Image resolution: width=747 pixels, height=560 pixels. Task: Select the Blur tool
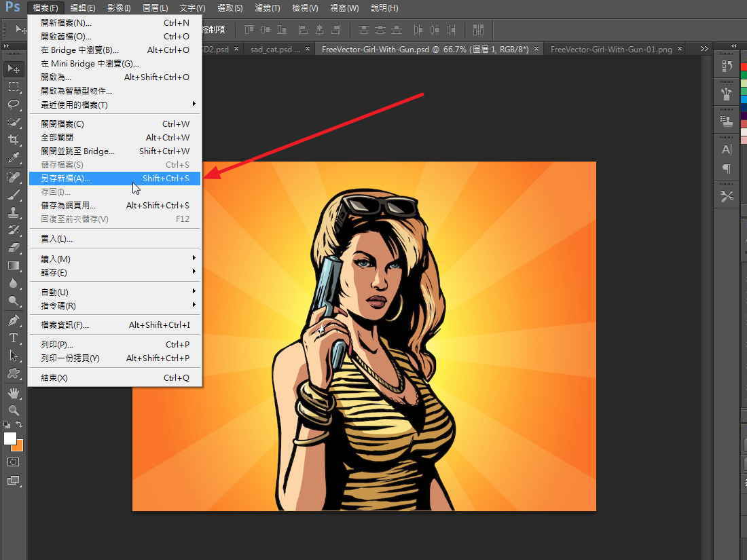click(14, 283)
